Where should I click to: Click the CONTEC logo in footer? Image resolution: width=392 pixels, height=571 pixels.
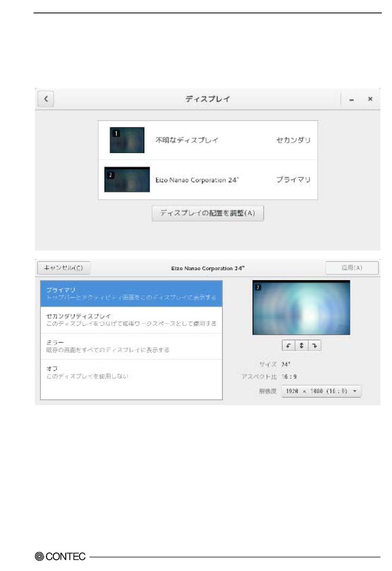pyautogui.click(x=61, y=557)
